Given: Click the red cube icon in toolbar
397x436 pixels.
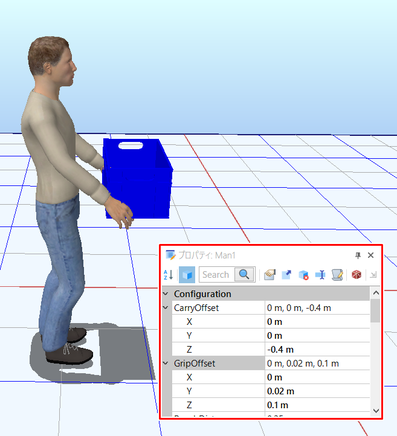Looking at the screenshot, I should [357, 275].
